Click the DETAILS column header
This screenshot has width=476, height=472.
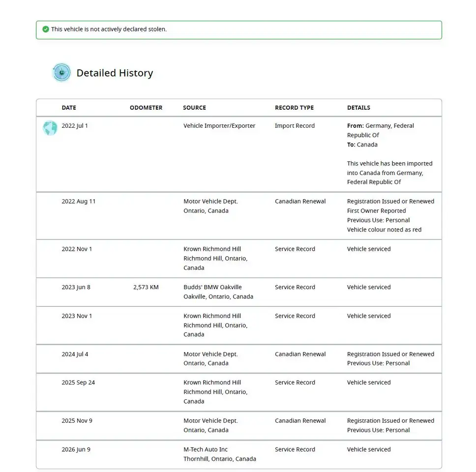point(358,108)
